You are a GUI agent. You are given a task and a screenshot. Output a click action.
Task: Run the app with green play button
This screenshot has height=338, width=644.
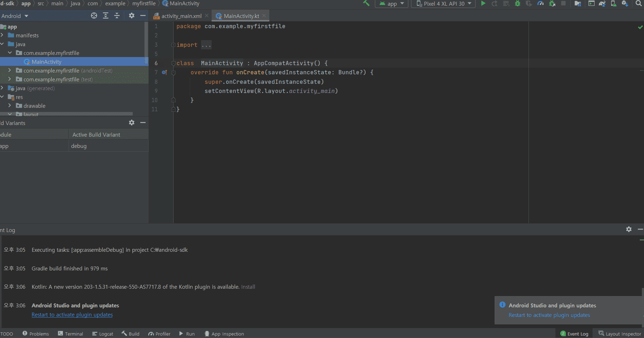[x=483, y=4]
